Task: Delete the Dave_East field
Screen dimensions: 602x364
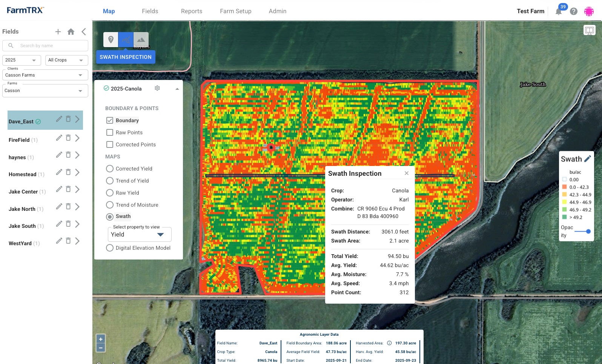Action: [x=68, y=119]
